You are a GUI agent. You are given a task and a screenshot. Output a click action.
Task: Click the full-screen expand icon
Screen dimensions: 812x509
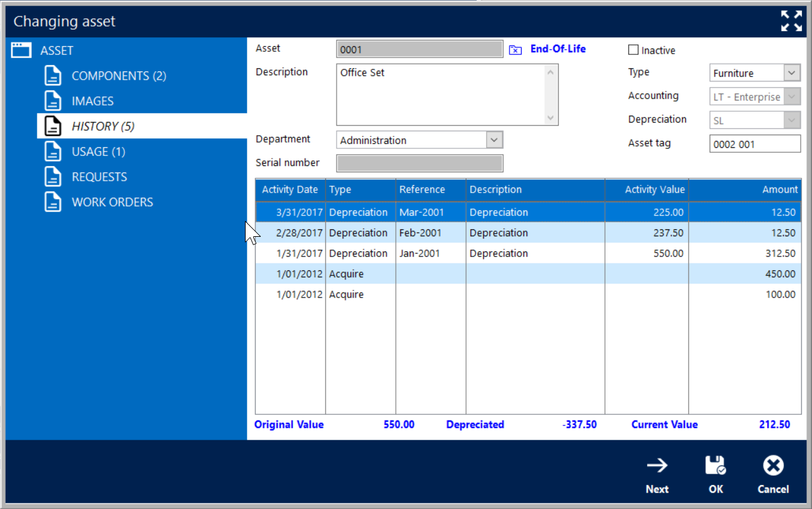pyautogui.click(x=791, y=21)
